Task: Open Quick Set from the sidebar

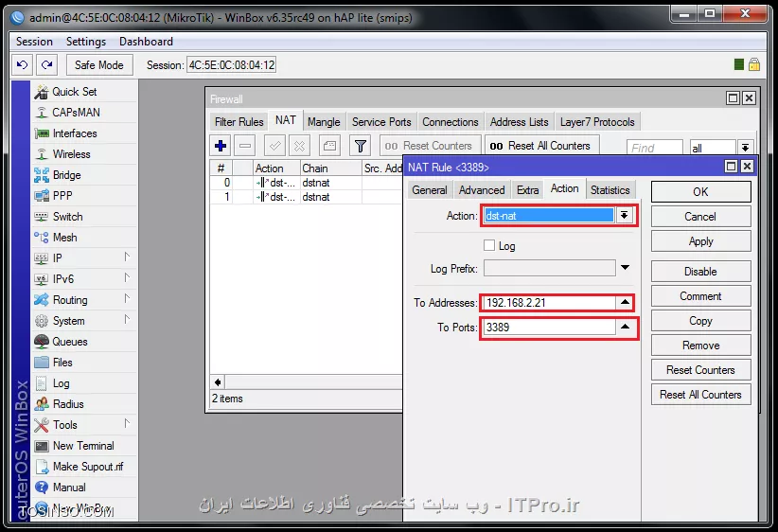Action: 75,92
